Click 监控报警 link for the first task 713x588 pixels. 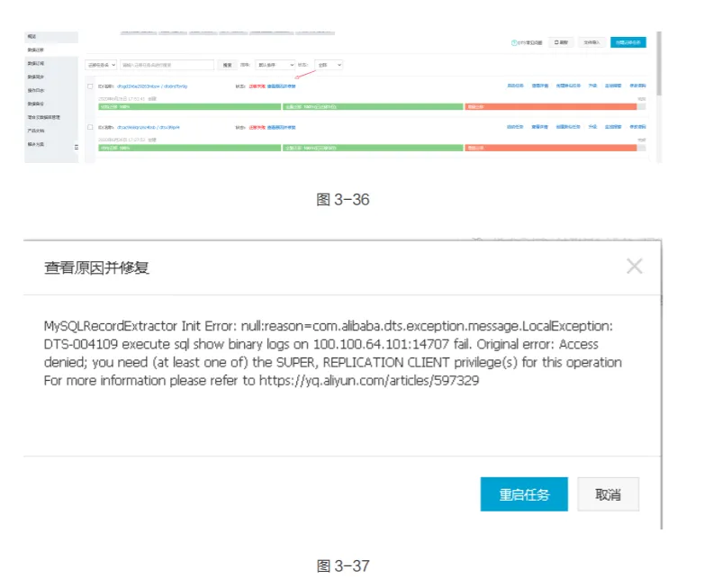pos(613,86)
